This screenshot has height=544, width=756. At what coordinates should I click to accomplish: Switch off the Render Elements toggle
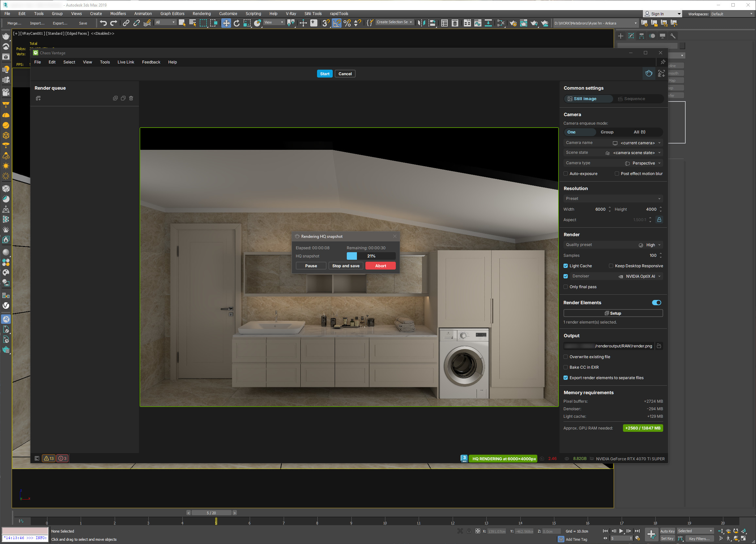(656, 303)
